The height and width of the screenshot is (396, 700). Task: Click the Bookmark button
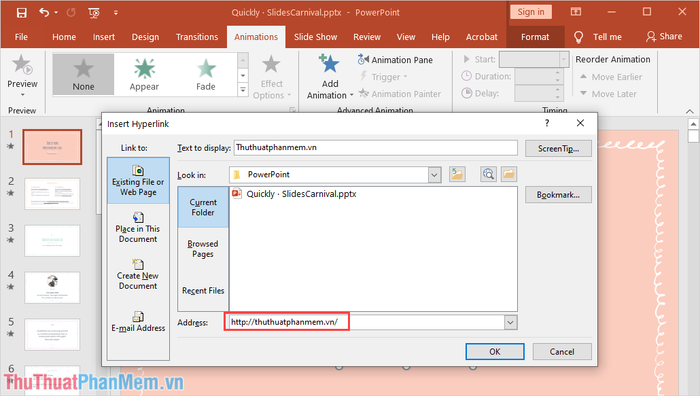[x=558, y=195]
